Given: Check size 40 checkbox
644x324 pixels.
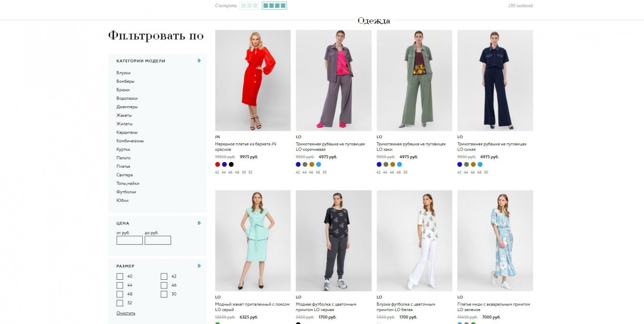Looking at the screenshot, I should 120,276.
